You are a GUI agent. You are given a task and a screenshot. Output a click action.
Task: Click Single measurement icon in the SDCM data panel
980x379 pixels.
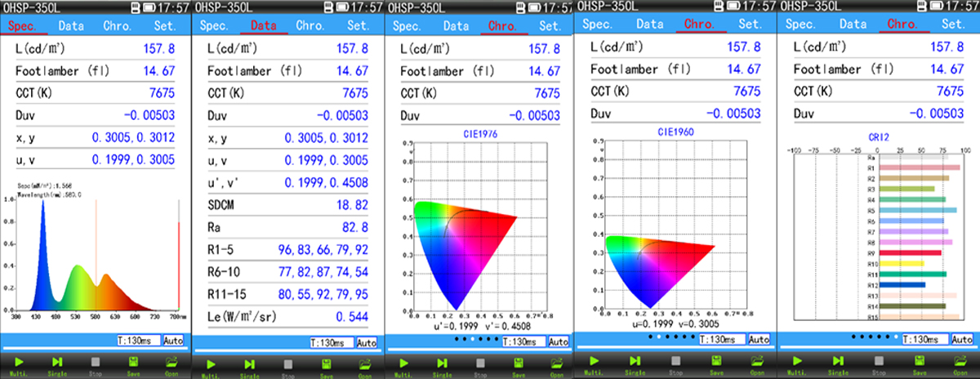point(249,364)
